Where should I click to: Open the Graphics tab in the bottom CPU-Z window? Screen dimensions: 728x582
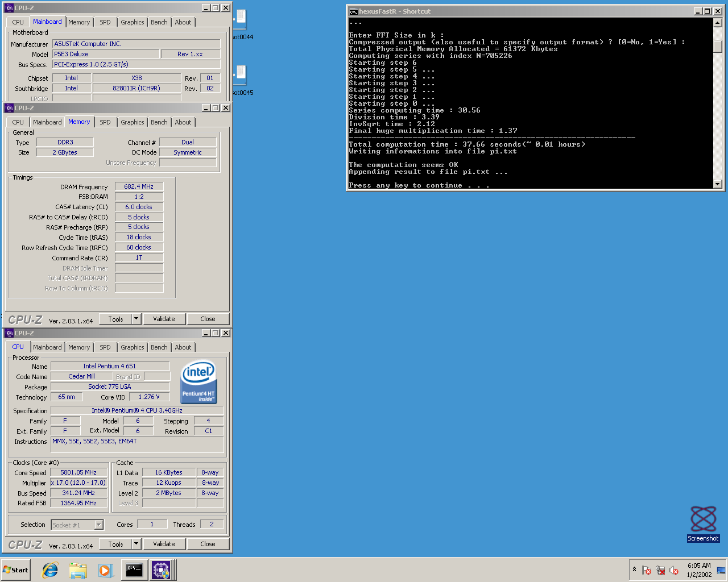(x=133, y=347)
